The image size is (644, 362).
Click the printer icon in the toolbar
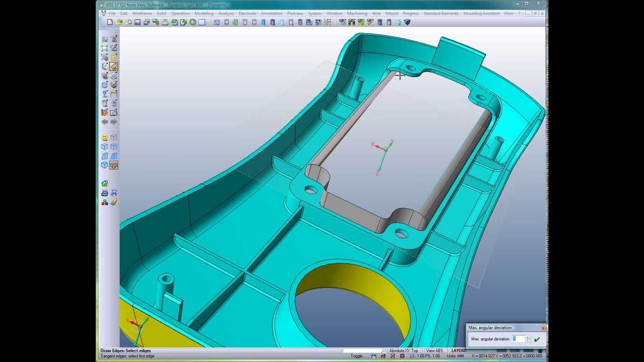click(165, 22)
